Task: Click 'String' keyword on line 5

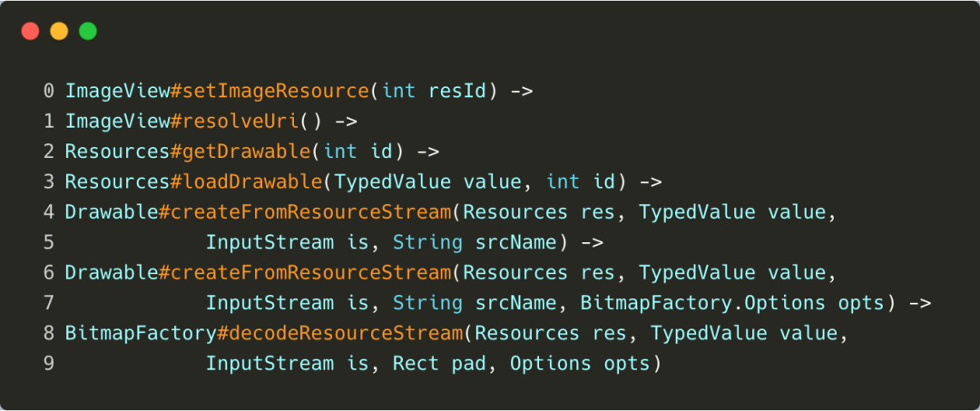Action: tap(427, 242)
